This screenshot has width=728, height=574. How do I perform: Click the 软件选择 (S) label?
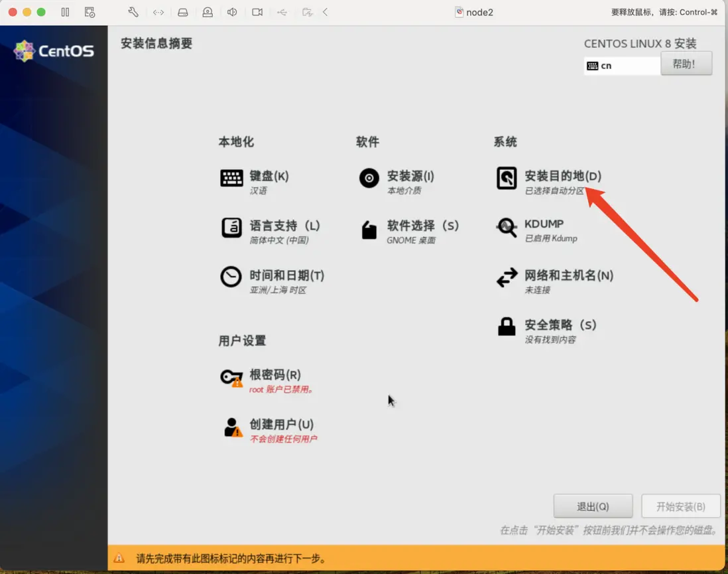coord(423,226)
